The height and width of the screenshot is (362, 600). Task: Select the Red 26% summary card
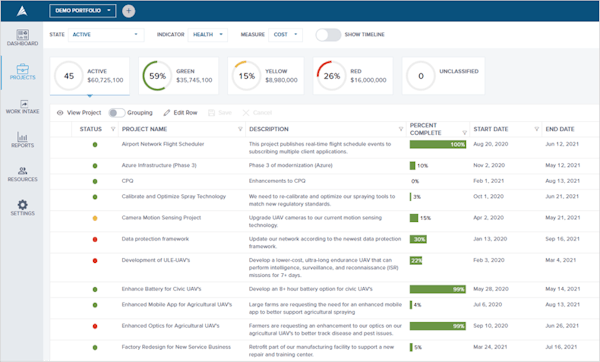[x=353, y=76]
